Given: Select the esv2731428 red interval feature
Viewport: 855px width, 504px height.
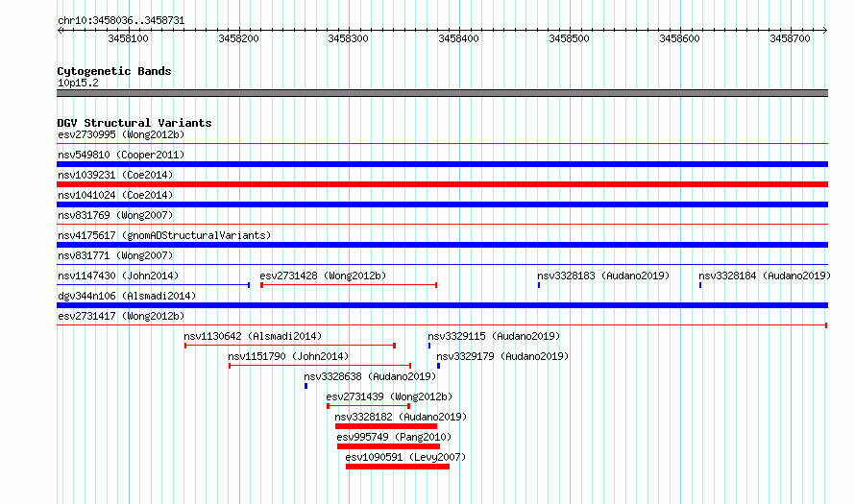Looking at the screenshot, I should [349, 285].
